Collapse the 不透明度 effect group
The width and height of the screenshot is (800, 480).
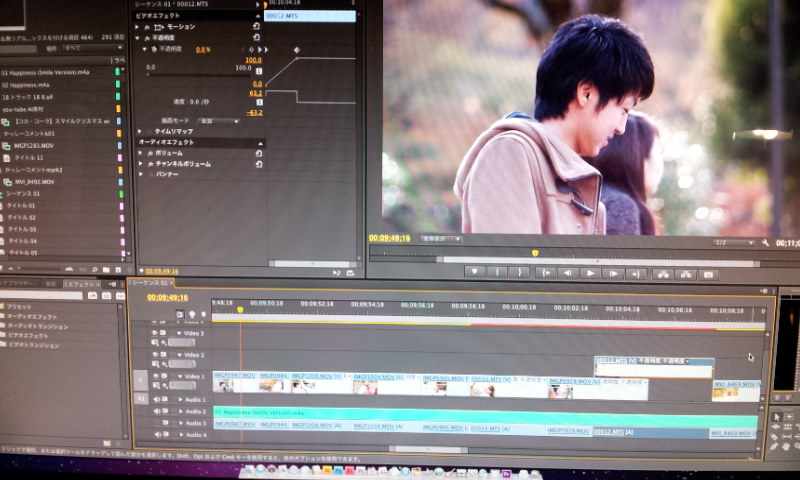click(x=137, y=38)
